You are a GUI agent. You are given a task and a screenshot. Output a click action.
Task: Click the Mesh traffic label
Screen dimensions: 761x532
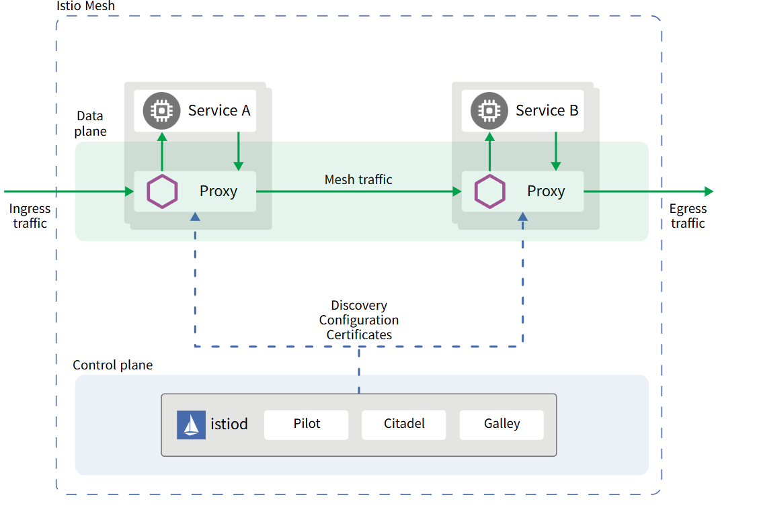[358, 179]
